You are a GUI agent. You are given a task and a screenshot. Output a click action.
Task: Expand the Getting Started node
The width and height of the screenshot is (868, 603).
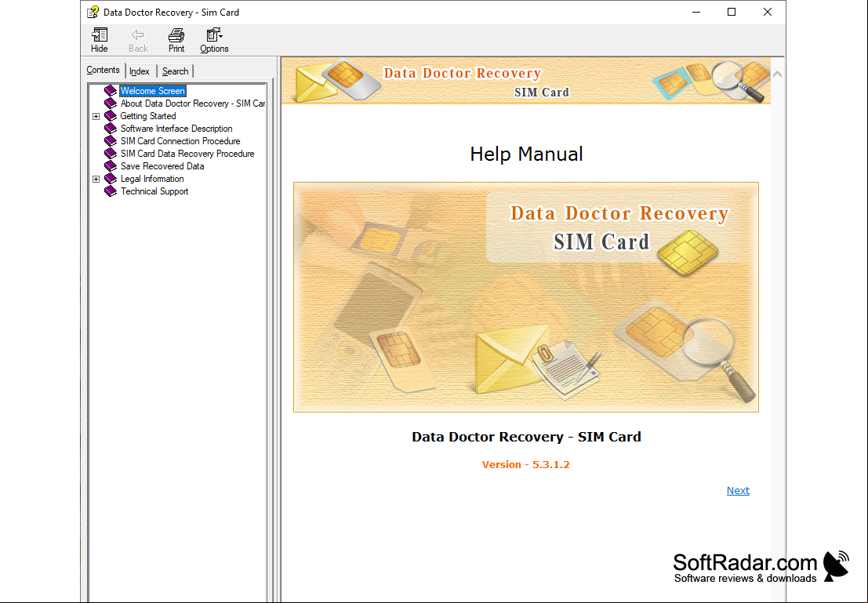(x=96, y=116)
